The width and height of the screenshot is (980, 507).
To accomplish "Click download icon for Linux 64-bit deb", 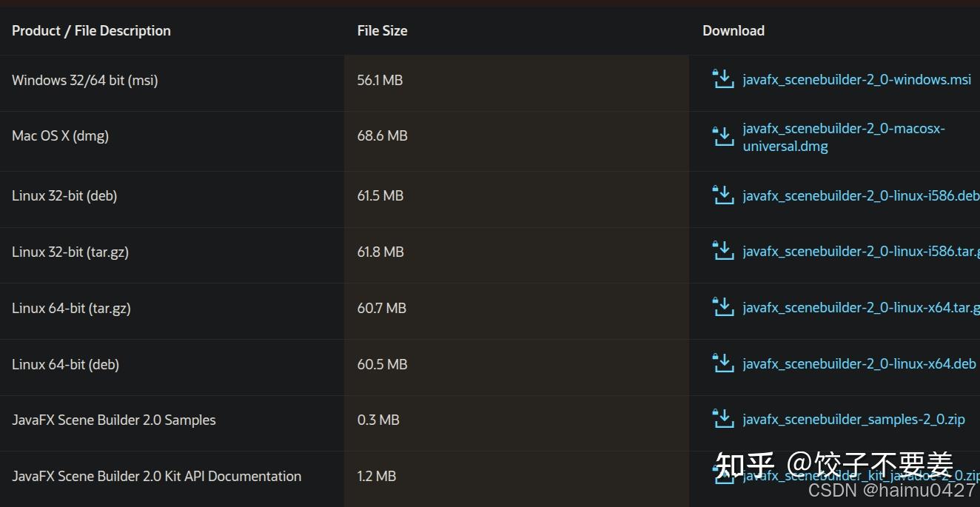I will (x=722, y=363).
